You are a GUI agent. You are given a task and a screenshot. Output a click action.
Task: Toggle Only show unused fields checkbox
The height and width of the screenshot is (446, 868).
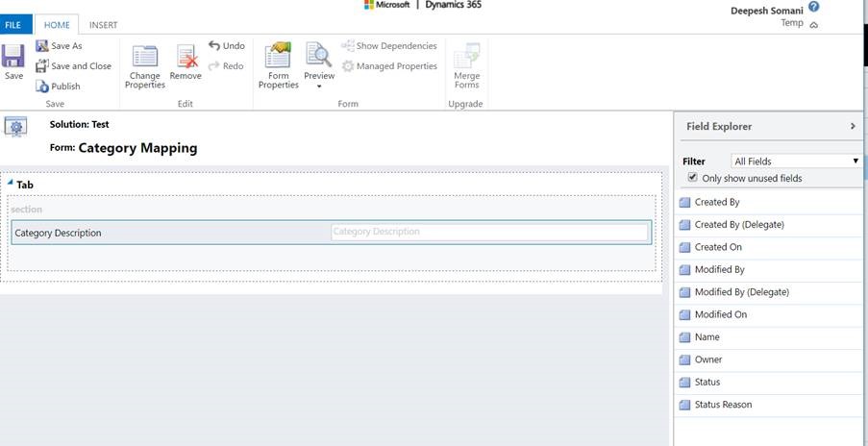pyautogui.click(x=693, y=178)
